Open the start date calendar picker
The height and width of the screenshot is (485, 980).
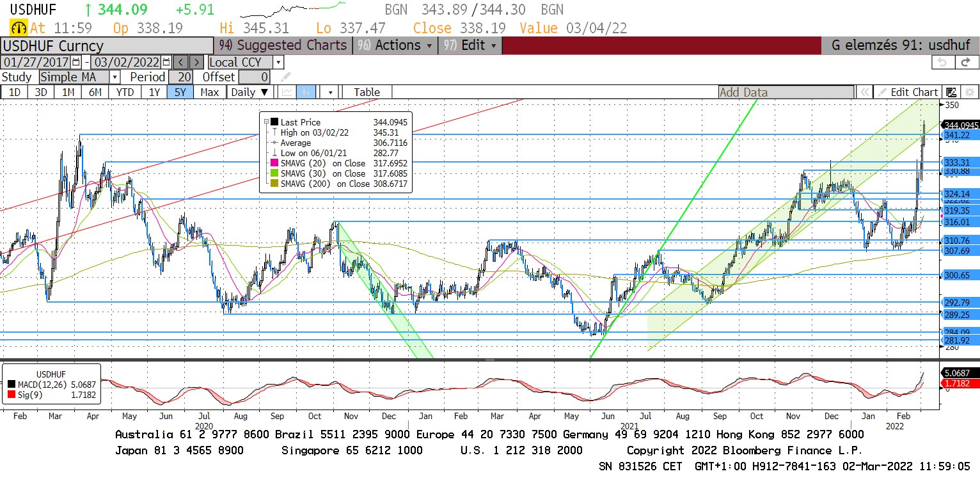tap(76, 62)
